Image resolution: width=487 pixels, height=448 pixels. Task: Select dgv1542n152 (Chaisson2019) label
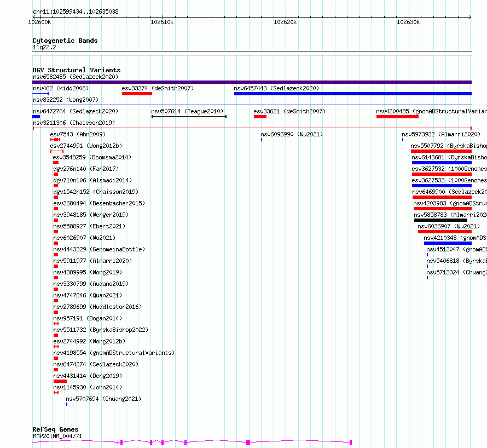coord(96,192)
